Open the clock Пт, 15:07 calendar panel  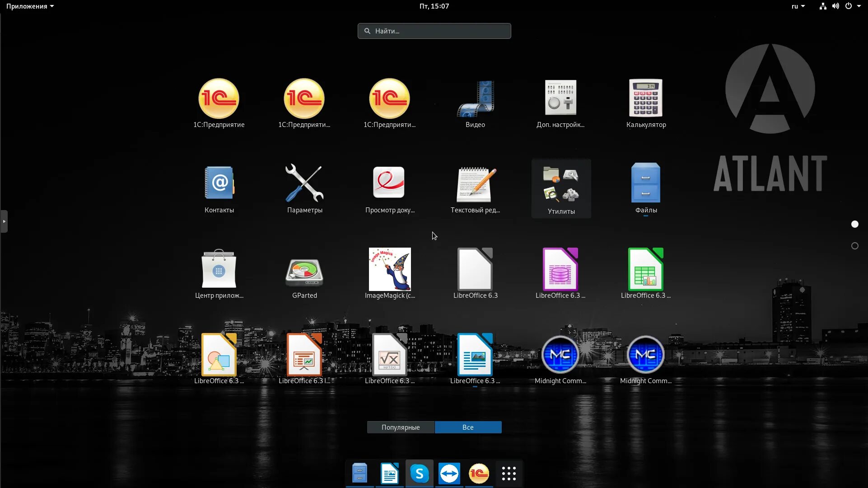pos(434,6)
